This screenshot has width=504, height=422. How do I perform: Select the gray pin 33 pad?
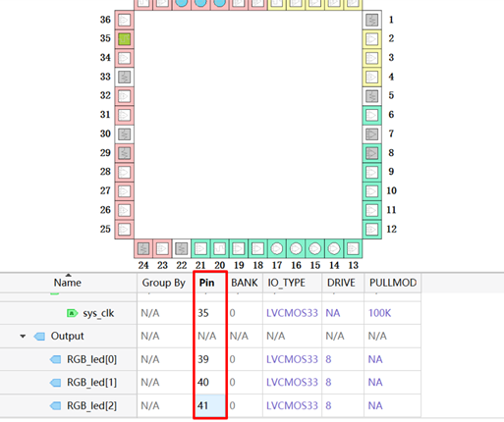124,78
